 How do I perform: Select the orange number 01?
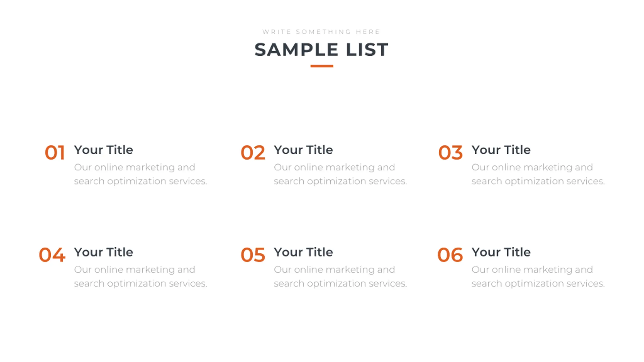click(x=55, y=153)
